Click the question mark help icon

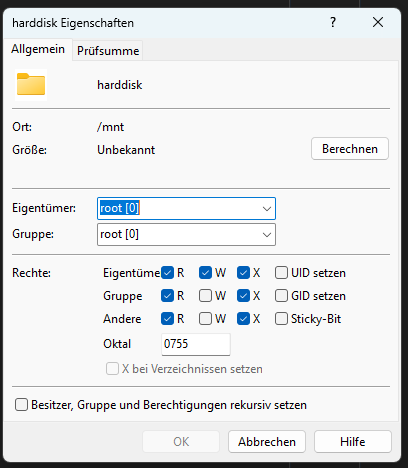pos(333,23)
